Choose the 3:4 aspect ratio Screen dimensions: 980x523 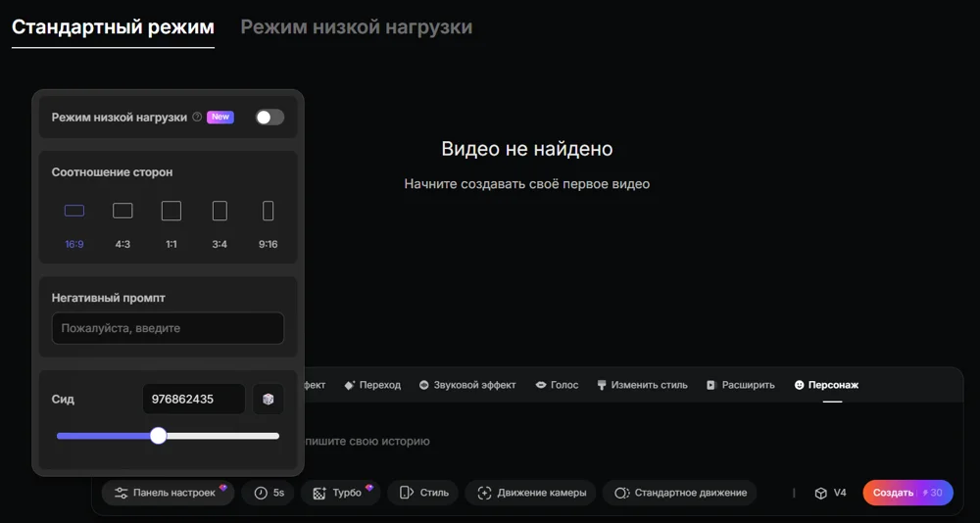(x=220, y=211)
